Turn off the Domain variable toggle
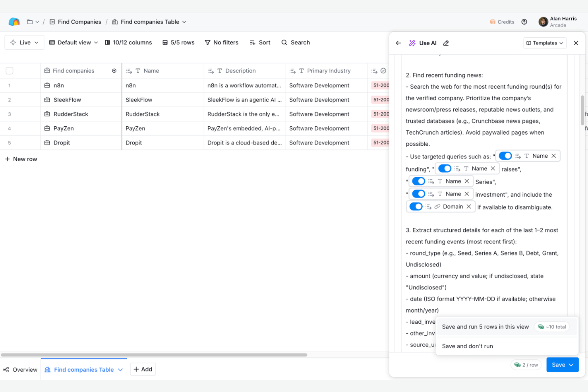This screenshot has height=392, width=588. pos(416,207)
